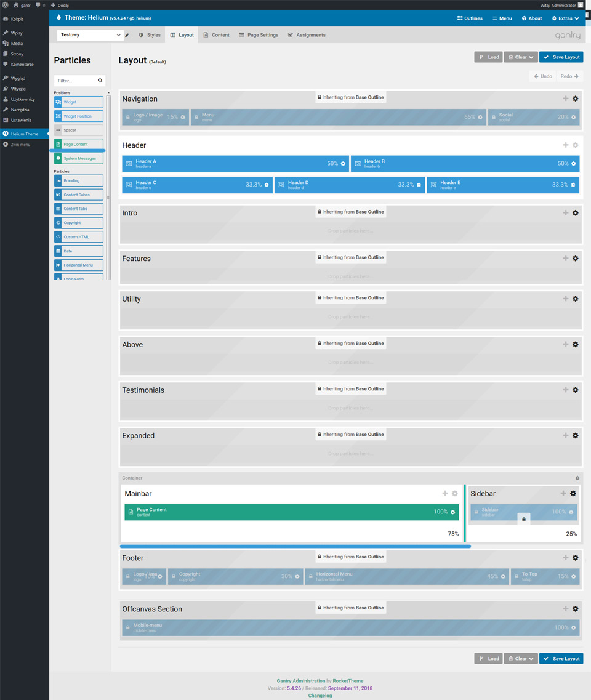Image resolution: width=591 pixels, height=700 pixels.
Task: Add row in Features section plus icon
Action: pos(566,259)
